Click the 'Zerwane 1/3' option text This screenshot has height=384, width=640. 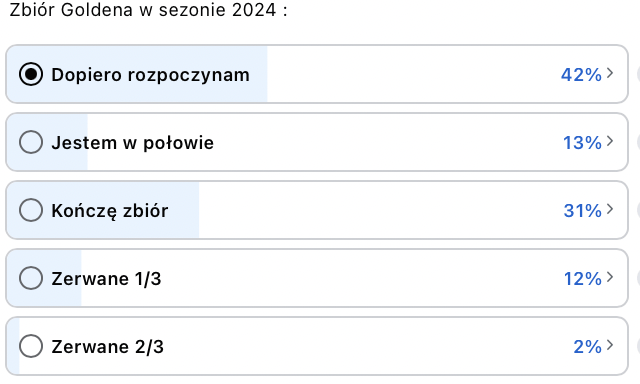[106, 279]
